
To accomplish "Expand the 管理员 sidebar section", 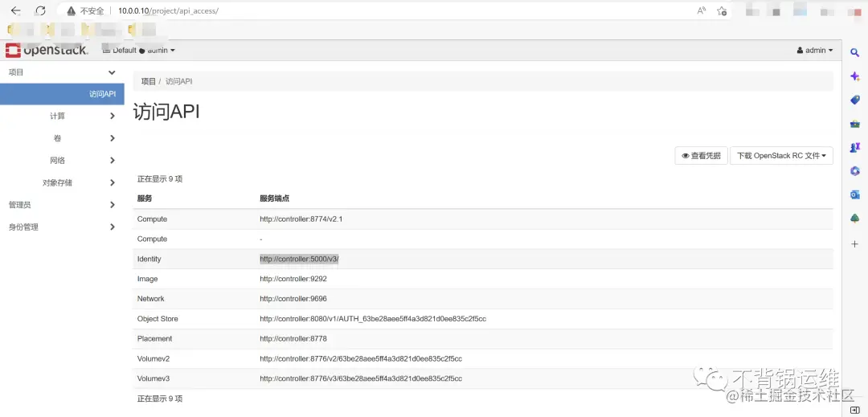I will point(62,205).
